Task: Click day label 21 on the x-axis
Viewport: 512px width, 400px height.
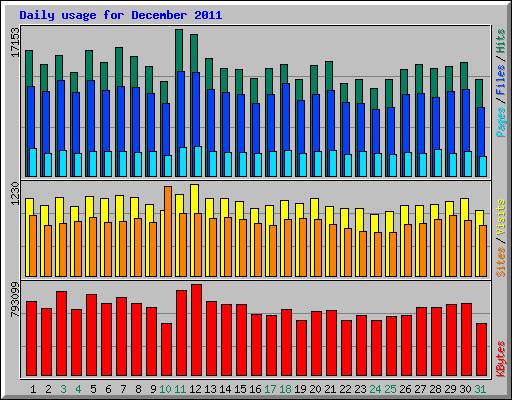Action: (330, 389)
